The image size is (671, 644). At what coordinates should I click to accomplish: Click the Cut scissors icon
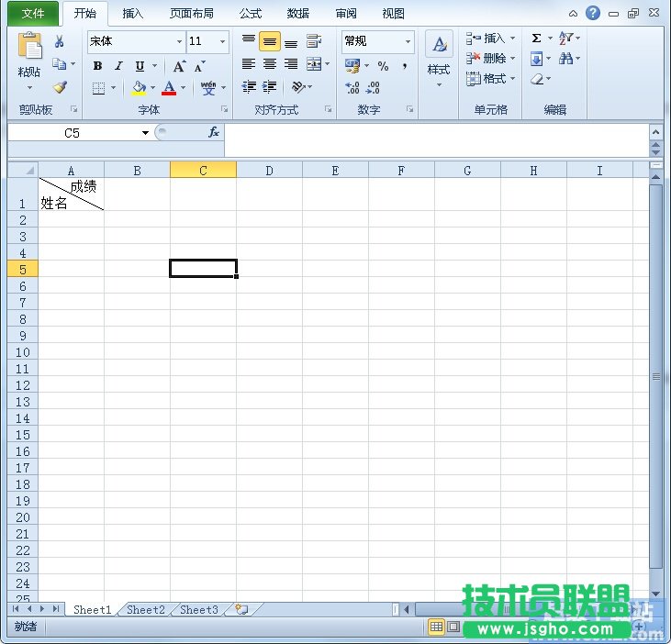coord(60,41)
